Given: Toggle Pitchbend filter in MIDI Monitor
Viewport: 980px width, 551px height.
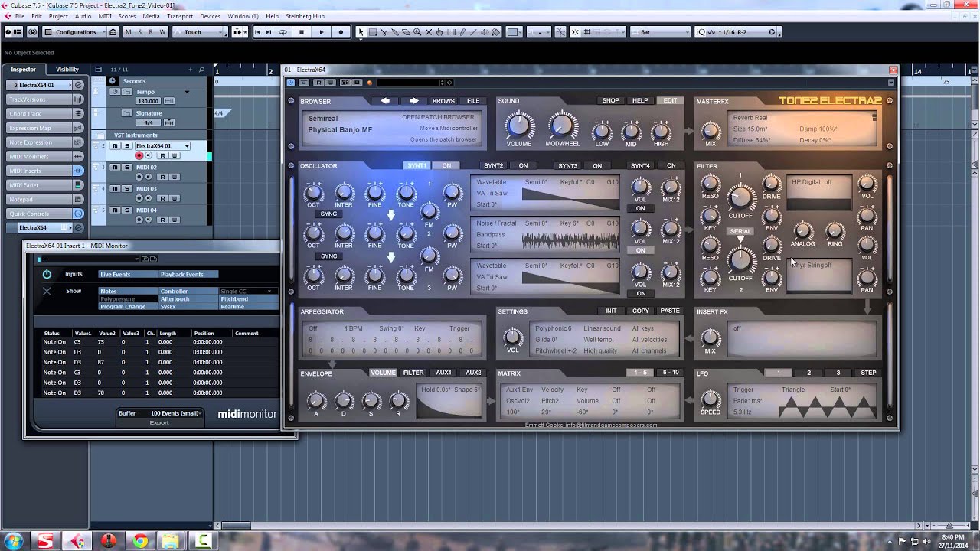Looking at the screenshot, I should click(x=248, y=299).
